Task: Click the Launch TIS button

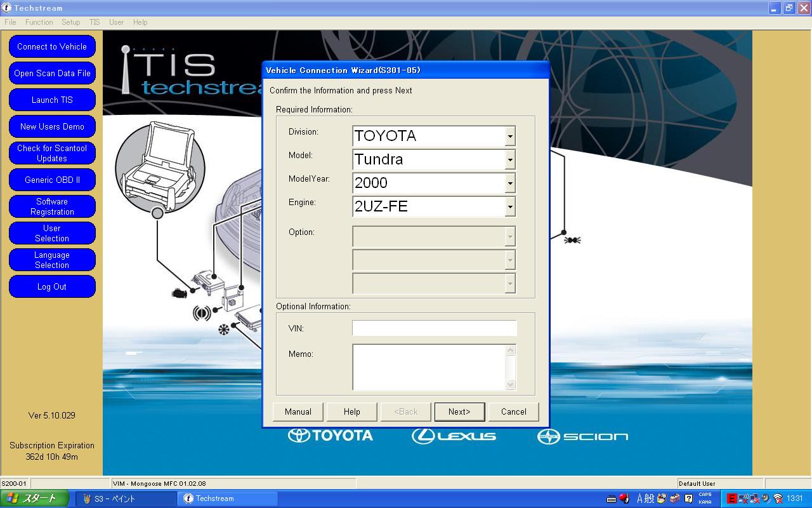Action: click(x=52, y=100)
